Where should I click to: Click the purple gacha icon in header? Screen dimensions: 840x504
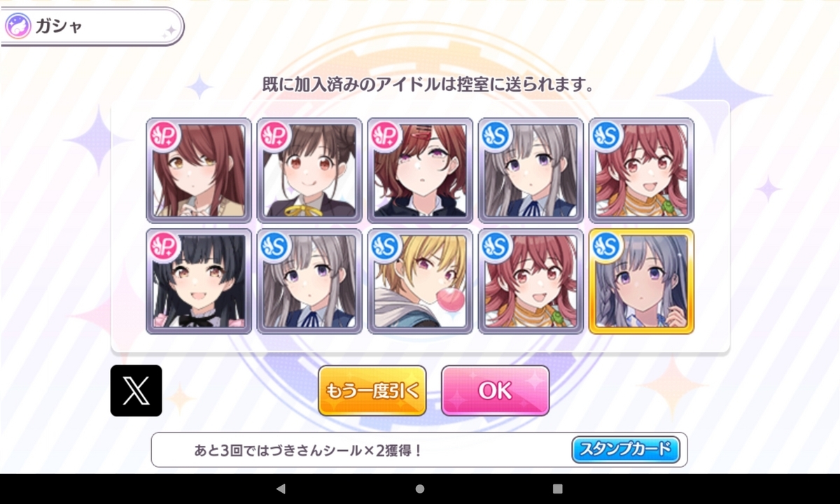pos(17,27)
